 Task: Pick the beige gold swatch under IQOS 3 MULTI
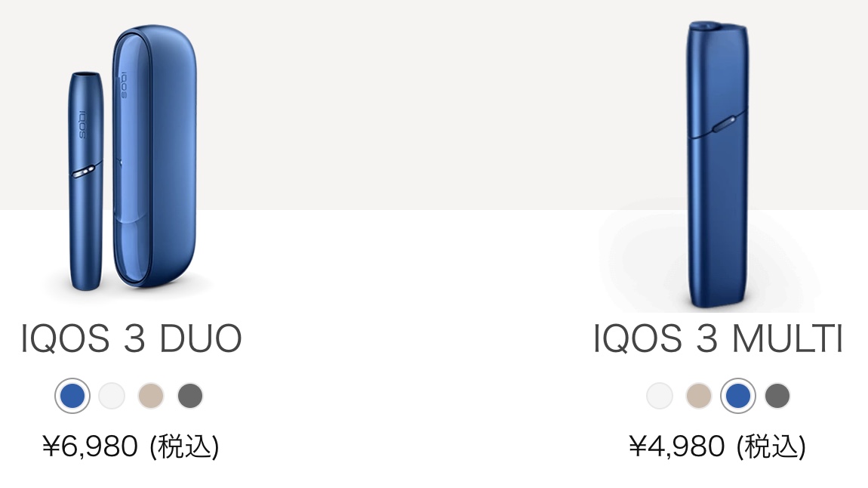click(x=699, y=396)
